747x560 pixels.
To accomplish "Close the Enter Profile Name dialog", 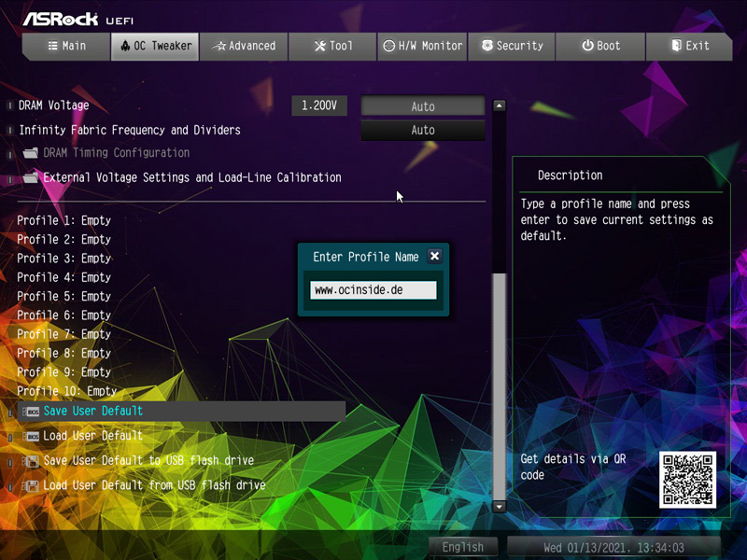I will point(434,256).
